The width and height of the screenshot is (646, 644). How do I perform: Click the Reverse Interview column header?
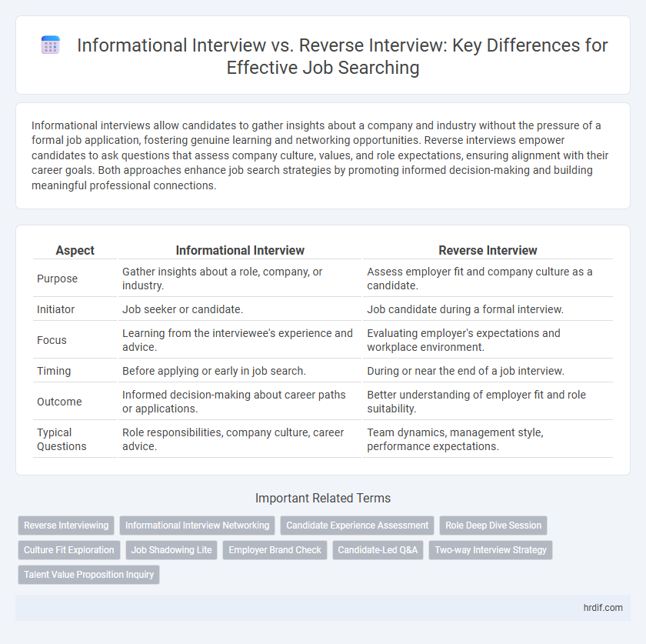pyautogui.click(x=488, y=250)
